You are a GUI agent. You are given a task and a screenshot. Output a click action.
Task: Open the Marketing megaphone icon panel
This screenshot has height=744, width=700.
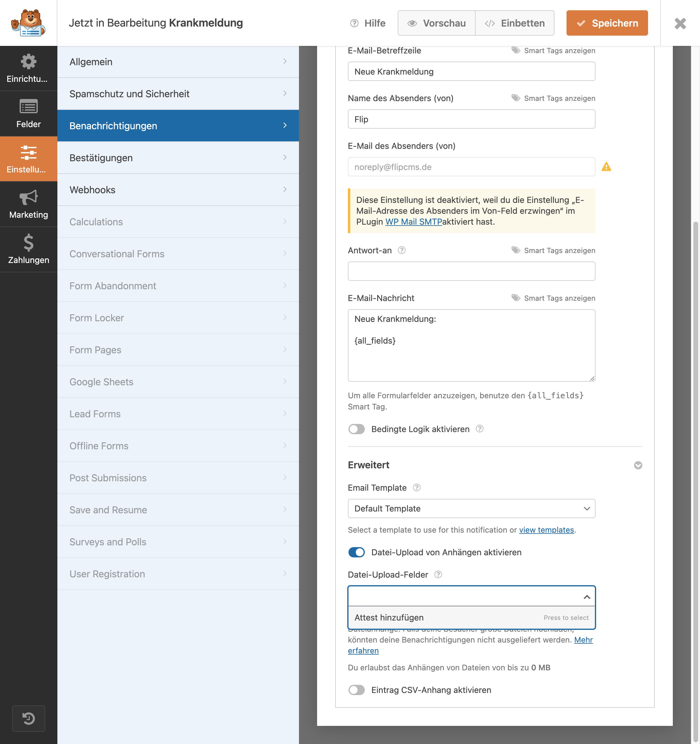[x=28, y=204]
